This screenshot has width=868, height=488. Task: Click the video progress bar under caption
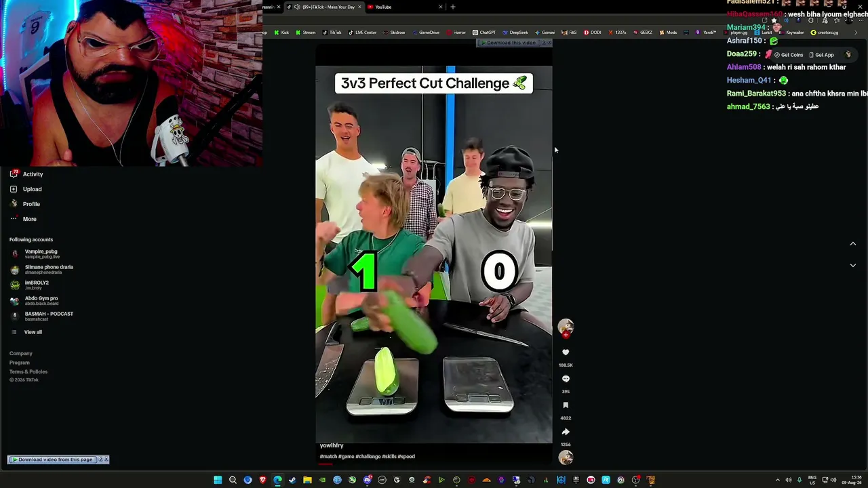pyautogui.click(x=434, y=464)
